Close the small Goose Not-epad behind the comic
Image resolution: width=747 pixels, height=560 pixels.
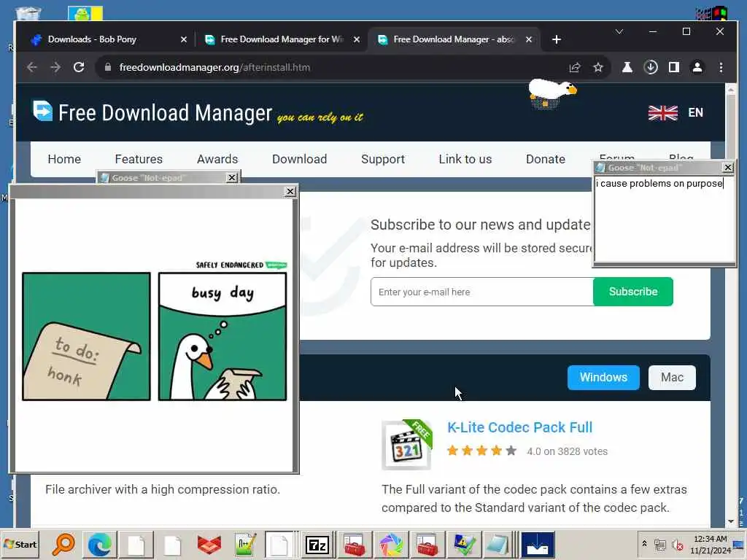(x=231, y=178)
